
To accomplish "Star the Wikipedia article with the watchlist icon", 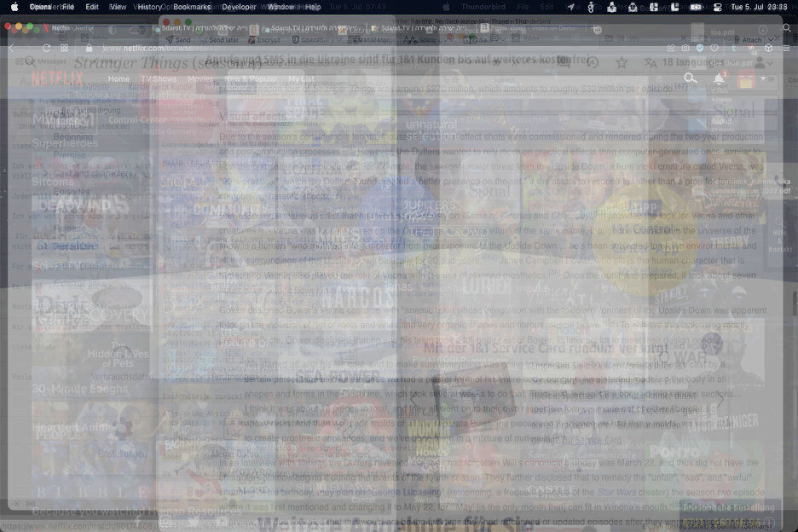I will click(622, 62).
